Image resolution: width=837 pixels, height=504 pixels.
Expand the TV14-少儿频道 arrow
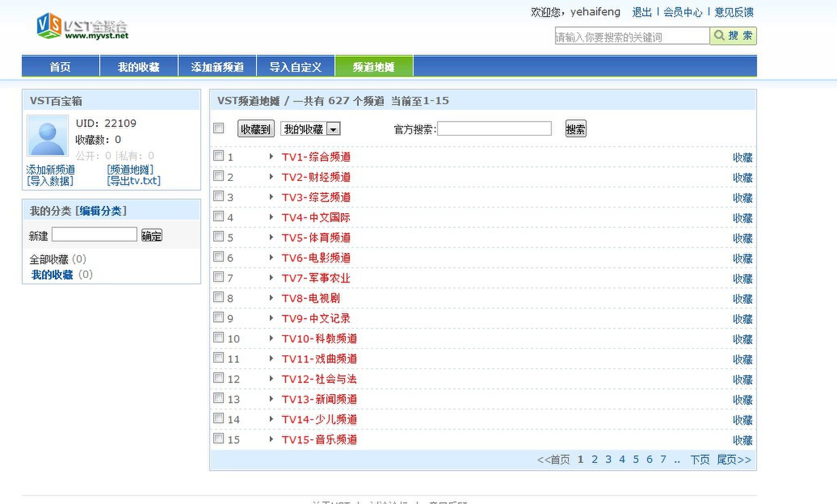[x=271, y=419]
